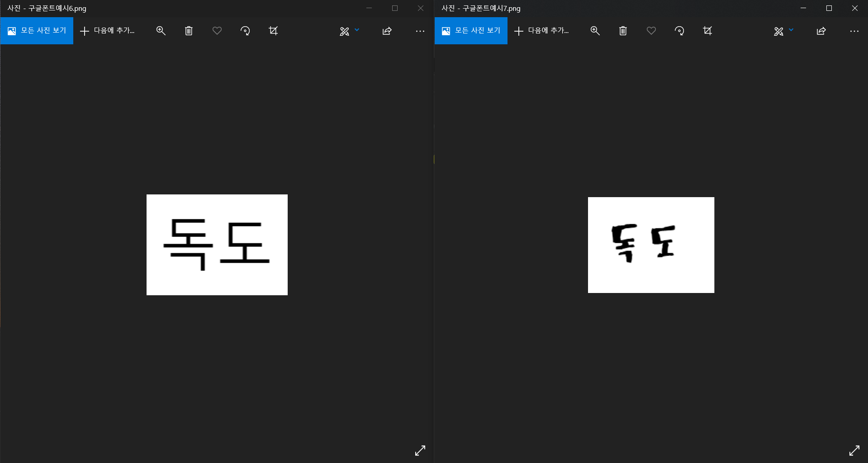Favorite 구글폰트예시6.png with the heart icon
The height and width of the screenshot is (463, 868).
[217, 31]
